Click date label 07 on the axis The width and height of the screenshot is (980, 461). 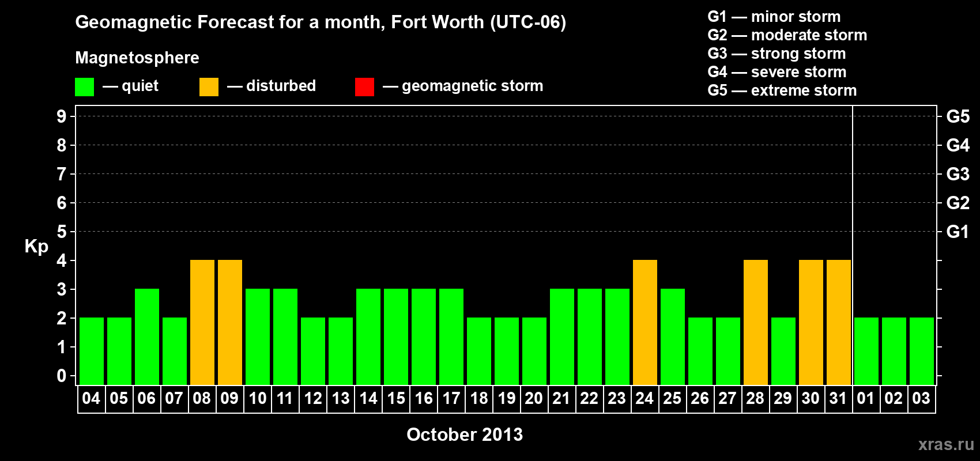coord(174,399)
